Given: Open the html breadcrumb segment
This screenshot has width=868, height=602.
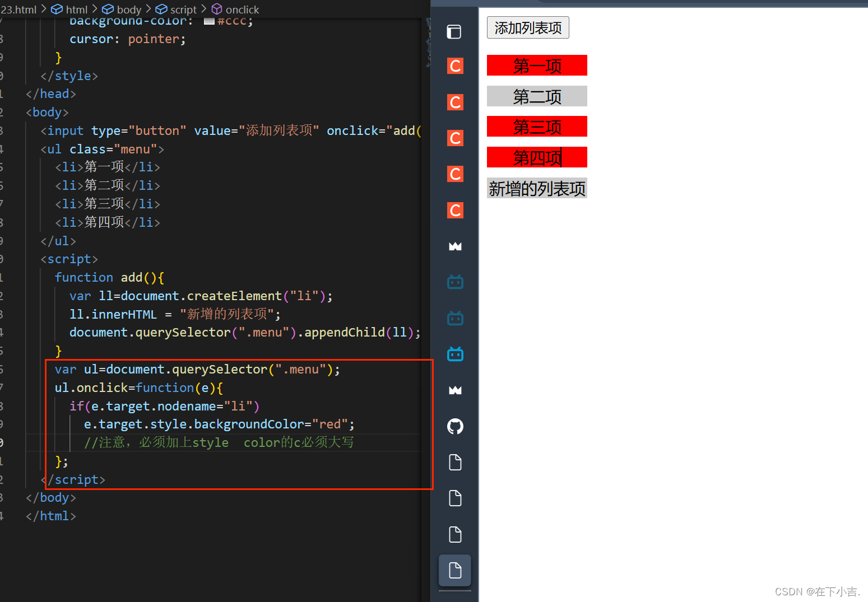Looking at the screenshot, I should (x=69, y=10).
